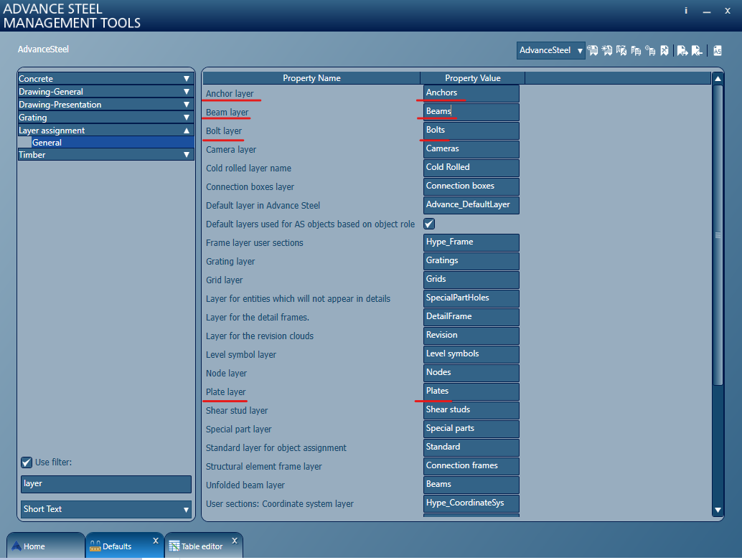Click the layer filter text field

[105, 484]
